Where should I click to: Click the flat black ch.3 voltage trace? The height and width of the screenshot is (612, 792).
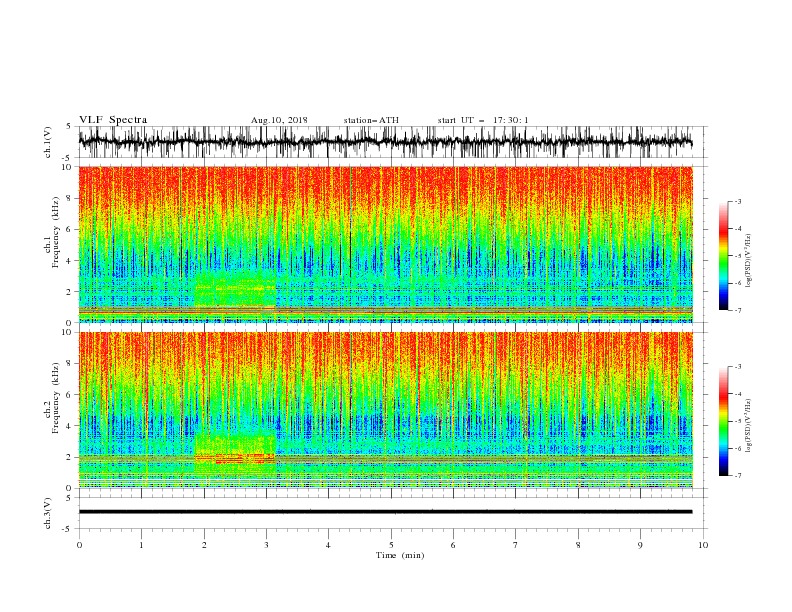point(385,512)
